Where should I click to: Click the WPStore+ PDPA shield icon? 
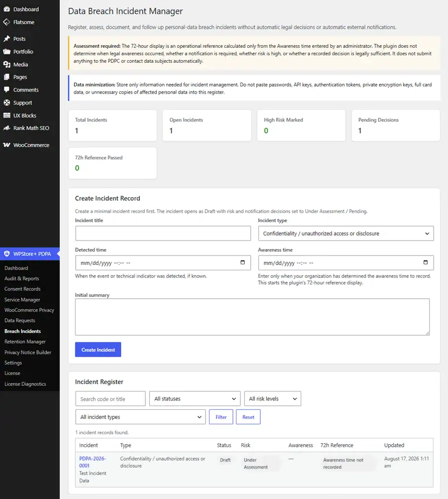pyautogui.click(x=6, y=253)
